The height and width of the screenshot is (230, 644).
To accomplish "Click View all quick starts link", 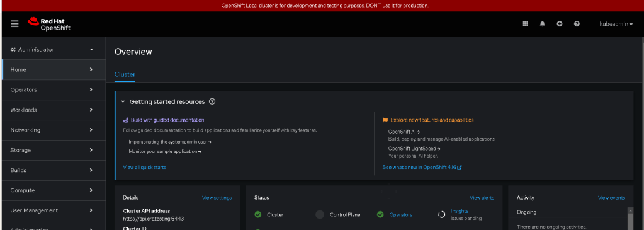I will [x=145, y=167].
